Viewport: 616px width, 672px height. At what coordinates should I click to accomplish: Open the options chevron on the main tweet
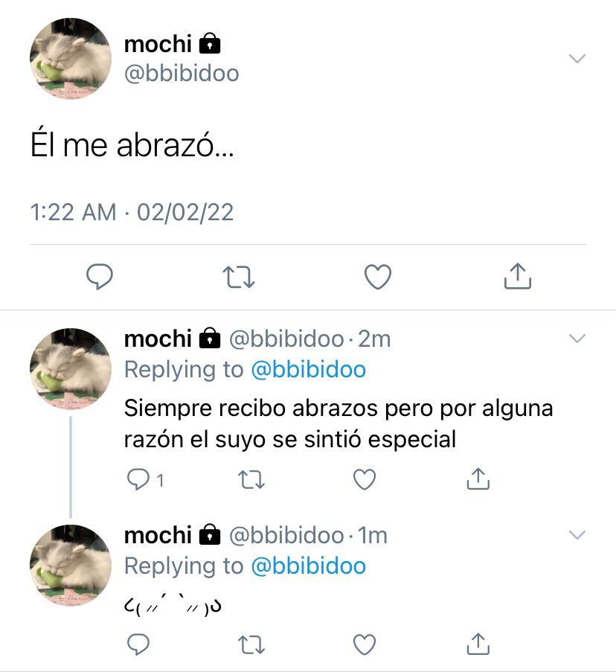pyautogui.click(x=577, y=58)
